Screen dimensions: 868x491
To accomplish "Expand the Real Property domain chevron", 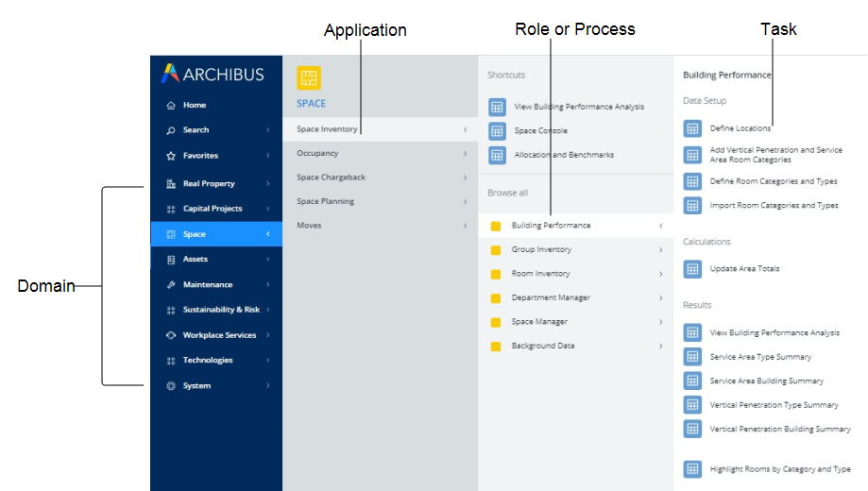I will 268,183.
